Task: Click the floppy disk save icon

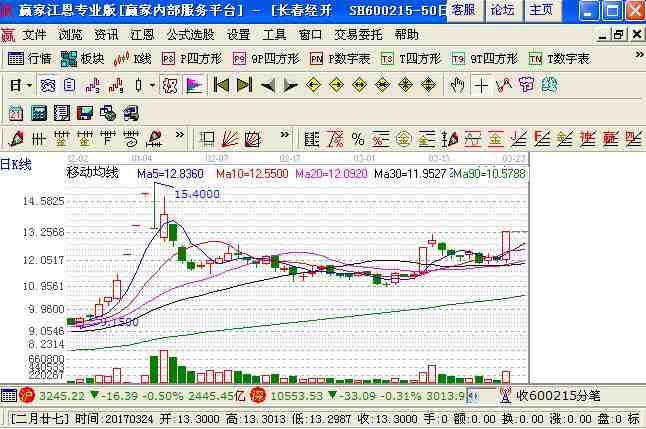Action: click(x=85, y=113)
